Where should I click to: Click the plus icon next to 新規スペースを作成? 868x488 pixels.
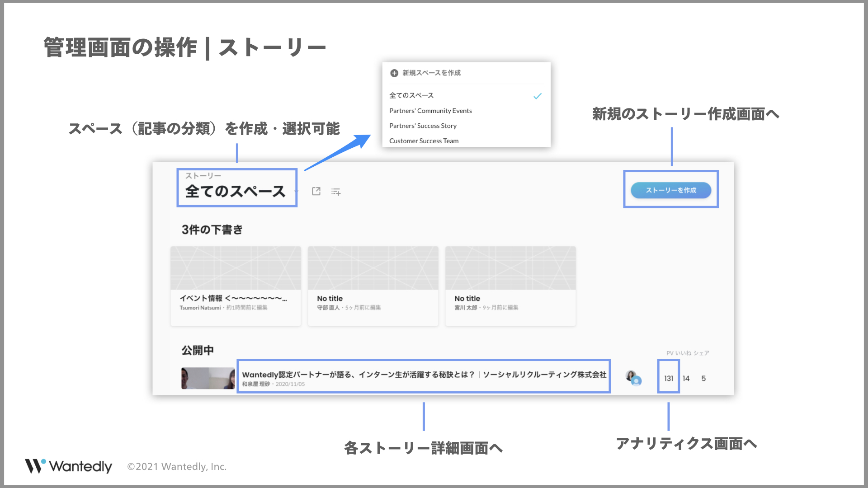pos(394,73)
